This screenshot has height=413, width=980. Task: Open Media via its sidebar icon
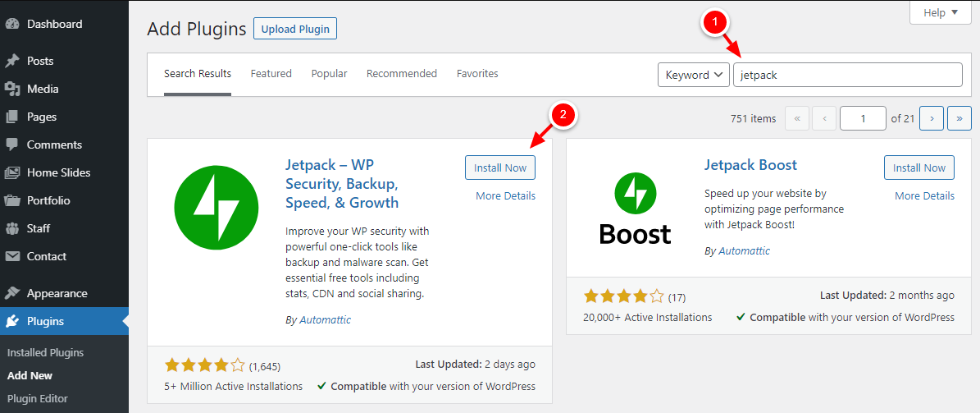click(12, 89)
